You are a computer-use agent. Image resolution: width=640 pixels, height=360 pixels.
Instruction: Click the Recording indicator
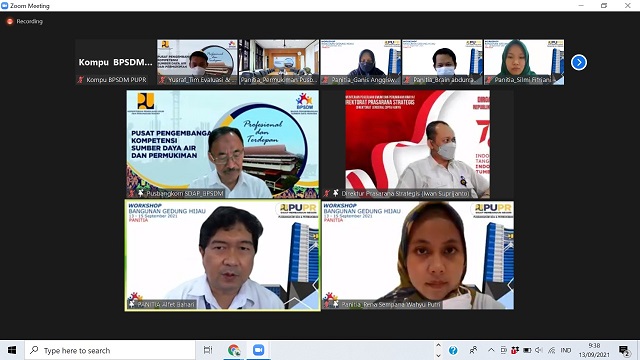(x=25, y=21)
